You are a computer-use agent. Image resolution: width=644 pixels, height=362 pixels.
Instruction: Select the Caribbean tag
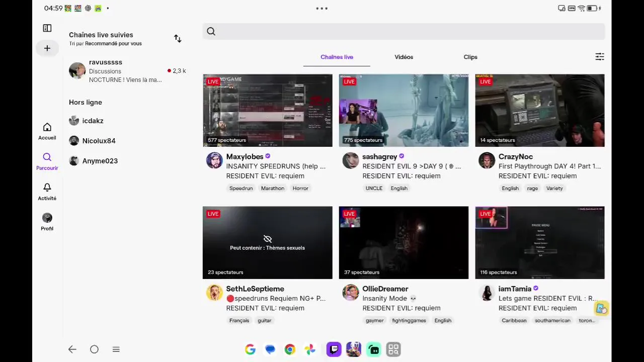[x=514, y=321]
